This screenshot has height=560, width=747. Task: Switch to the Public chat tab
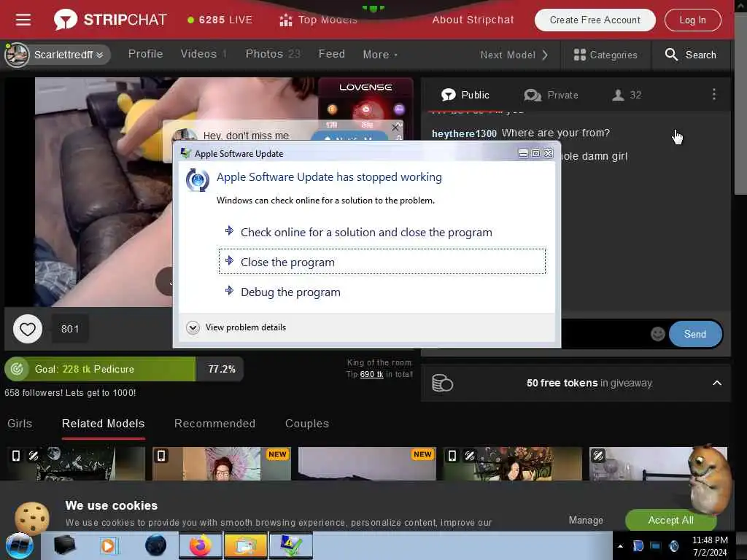(465, 95)
